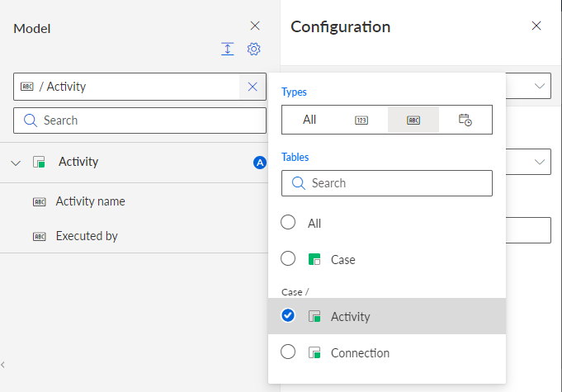Click the ABC icon beside Executed by

click(x=40, y=237)
